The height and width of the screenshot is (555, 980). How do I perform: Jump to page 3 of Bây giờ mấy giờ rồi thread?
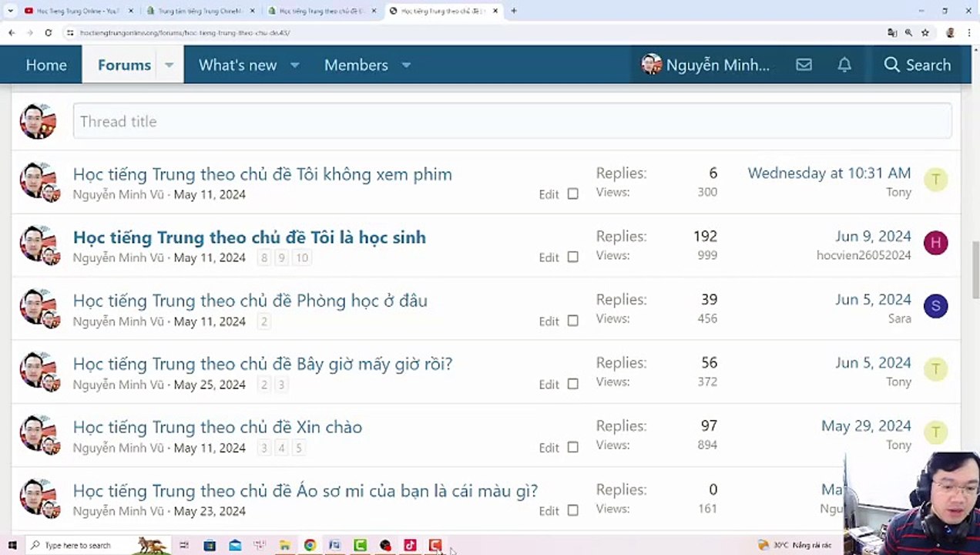click(281, 385)
